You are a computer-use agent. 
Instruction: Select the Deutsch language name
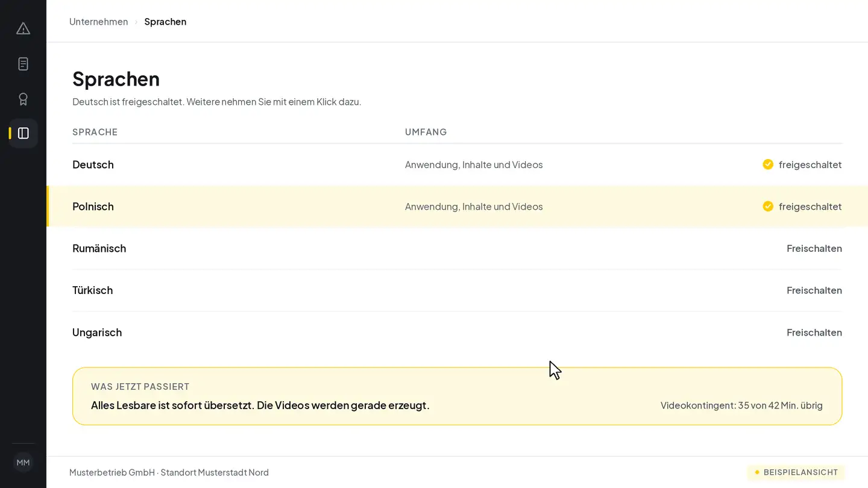93,164
